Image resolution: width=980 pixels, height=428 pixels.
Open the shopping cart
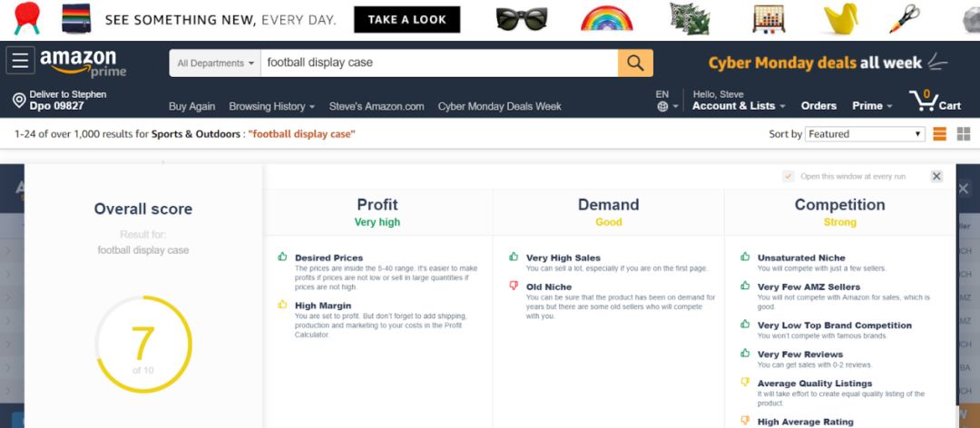(x=935, y=101)
